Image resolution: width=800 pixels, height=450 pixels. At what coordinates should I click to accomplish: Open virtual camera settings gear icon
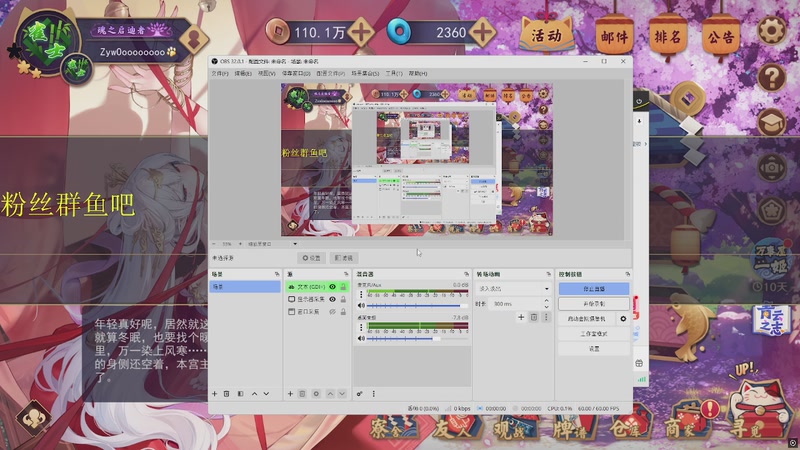[623, 319]
